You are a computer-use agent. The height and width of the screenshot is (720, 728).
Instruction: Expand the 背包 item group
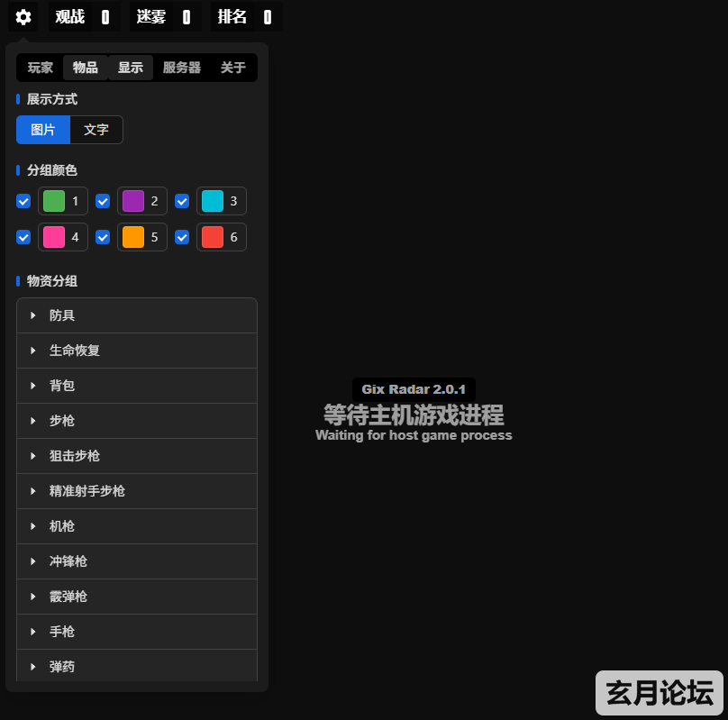coord(137,386)
